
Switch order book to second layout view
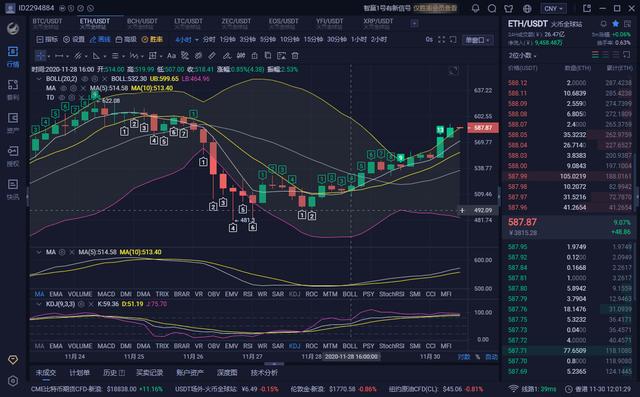pos(606,55)
